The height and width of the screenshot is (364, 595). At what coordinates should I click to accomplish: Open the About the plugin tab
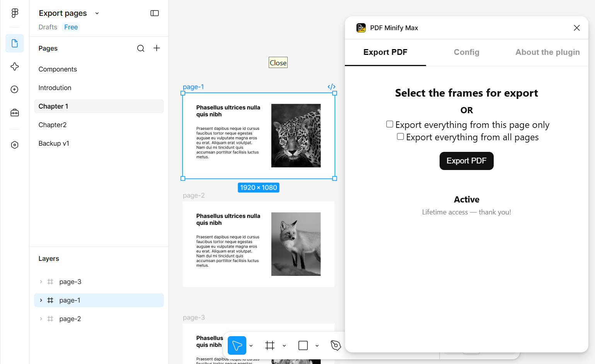tap(547, 52)
